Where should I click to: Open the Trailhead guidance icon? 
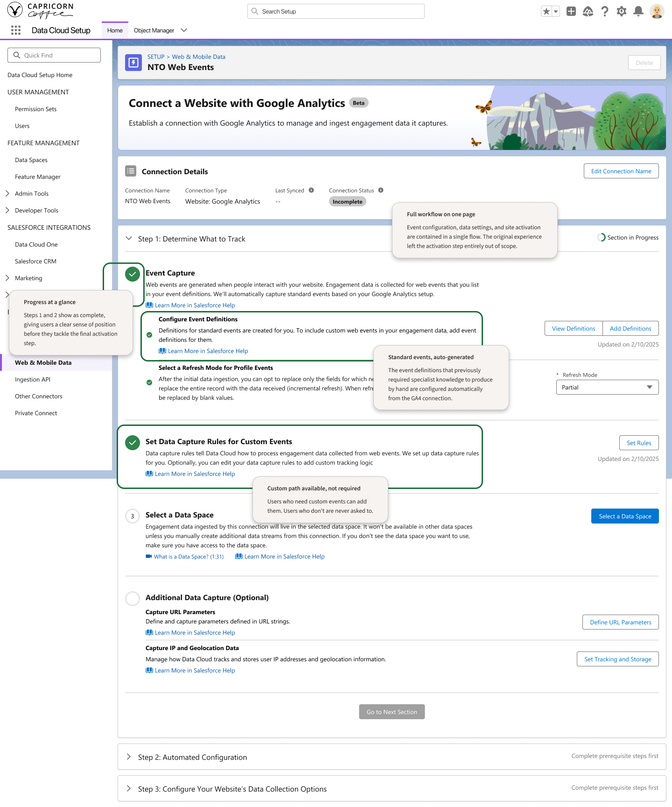(x=588, y=11)
